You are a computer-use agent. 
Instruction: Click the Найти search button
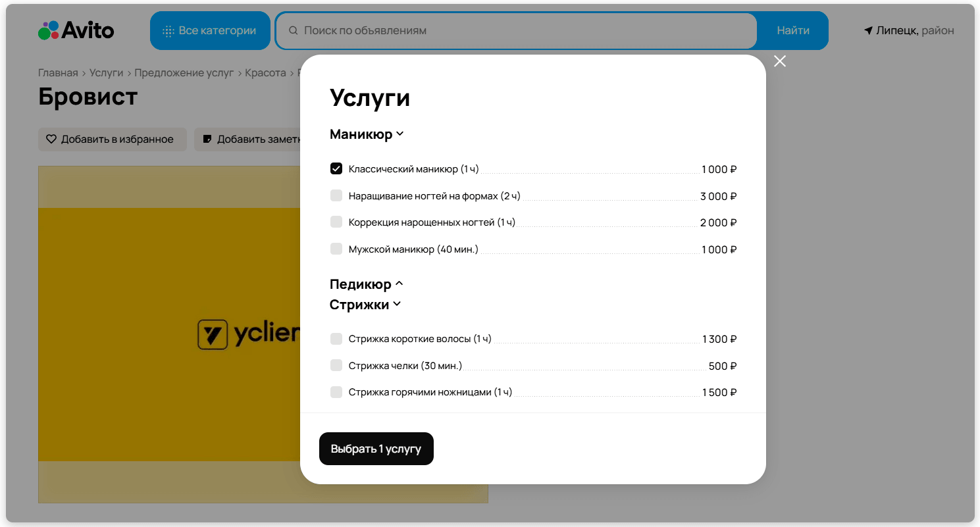tap(792, 30)
